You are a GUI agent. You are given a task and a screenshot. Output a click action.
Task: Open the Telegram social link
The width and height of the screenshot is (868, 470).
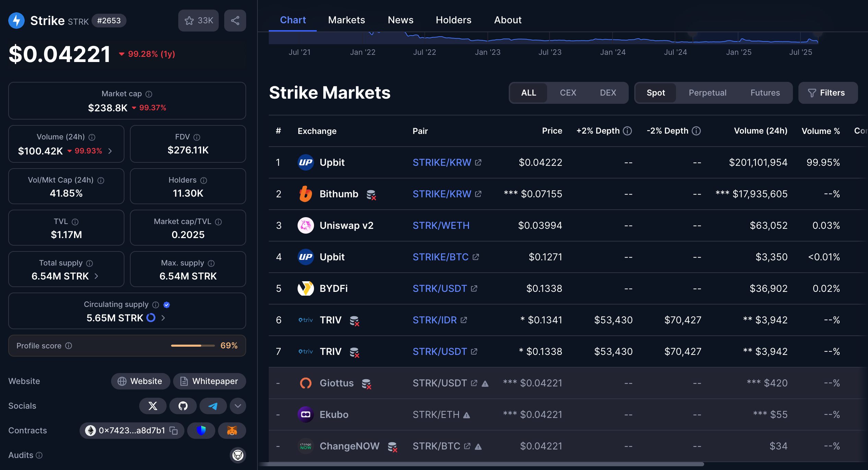(213, 406)
